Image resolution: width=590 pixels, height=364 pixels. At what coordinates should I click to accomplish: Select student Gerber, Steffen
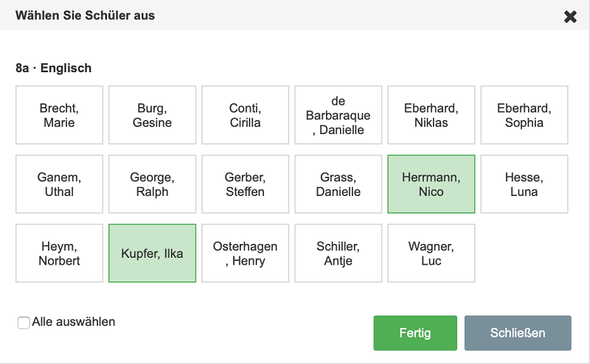click(x=245, y=184)
